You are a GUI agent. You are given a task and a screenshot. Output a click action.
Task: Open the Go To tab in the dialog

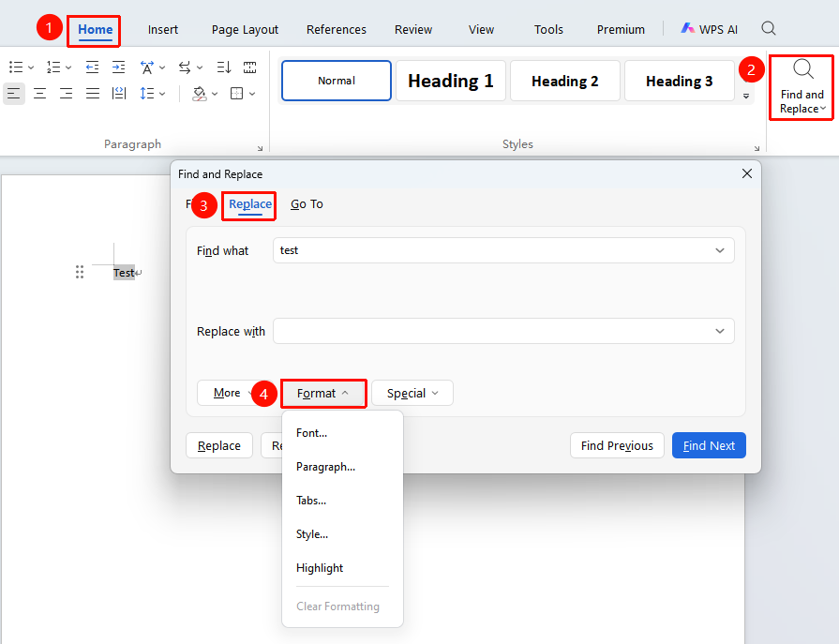(307, 203)
